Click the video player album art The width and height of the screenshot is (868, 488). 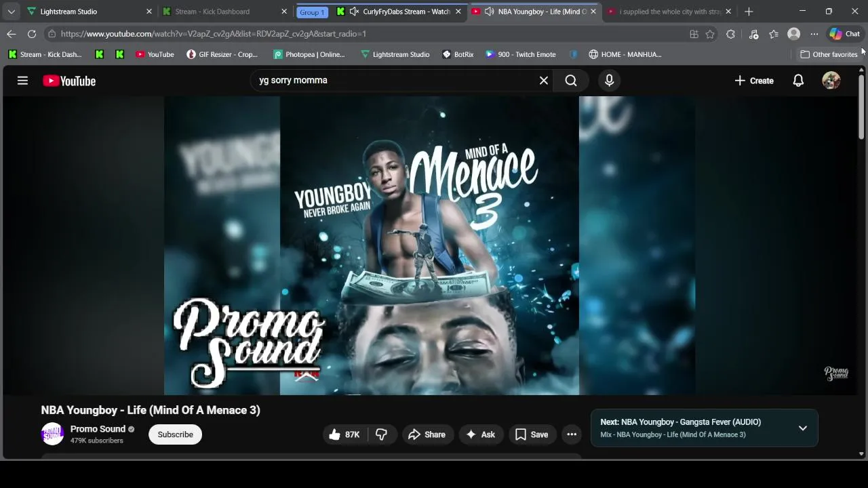coord(429,245)
